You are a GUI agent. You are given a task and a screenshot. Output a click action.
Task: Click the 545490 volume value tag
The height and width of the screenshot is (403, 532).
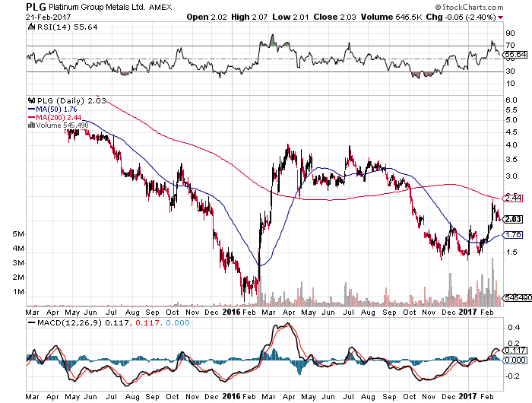coord(517,297)
